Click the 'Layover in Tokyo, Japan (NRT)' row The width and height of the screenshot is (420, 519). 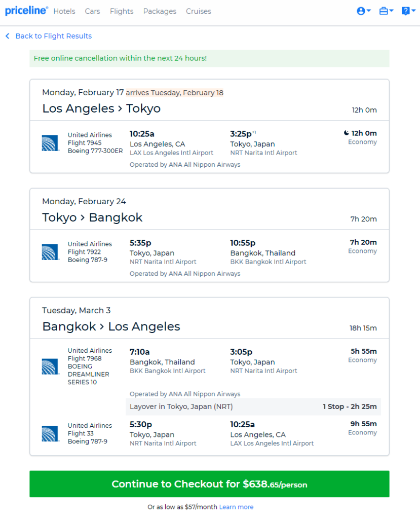pos(253,406)
